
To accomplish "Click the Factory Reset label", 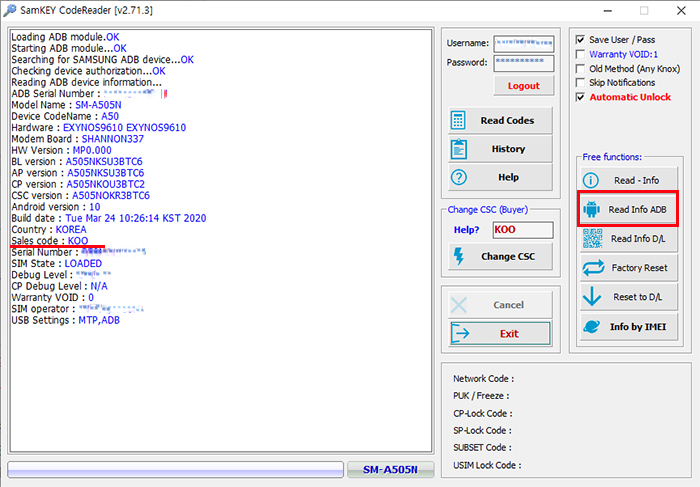I will point(639,268).
